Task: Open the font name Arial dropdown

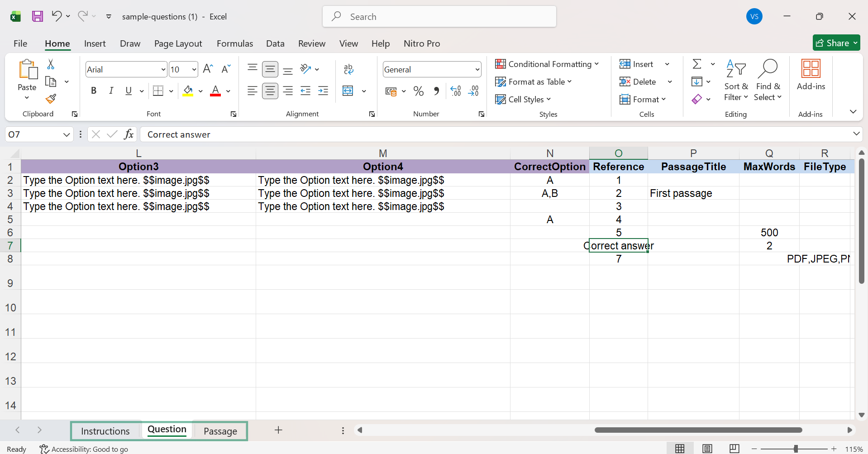Action: [163, 70]
